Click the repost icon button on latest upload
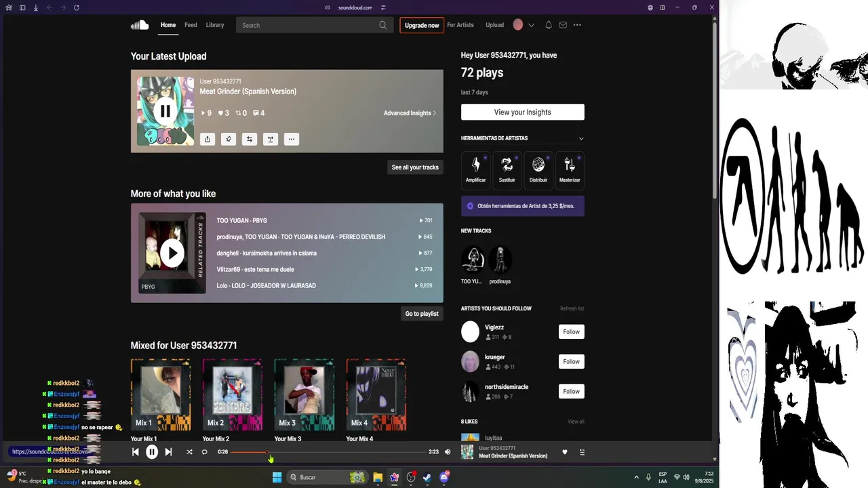Image resolution: width=868 pixels, height=488 pixels. click(x=250, y=139)
